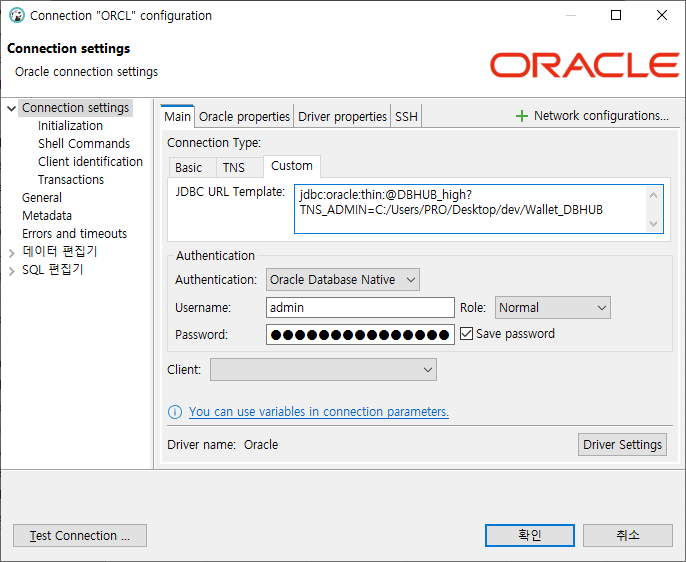Click the green plus Network configurations icon
The height and width of the screenshot is (562, 686).
point(522,116)
